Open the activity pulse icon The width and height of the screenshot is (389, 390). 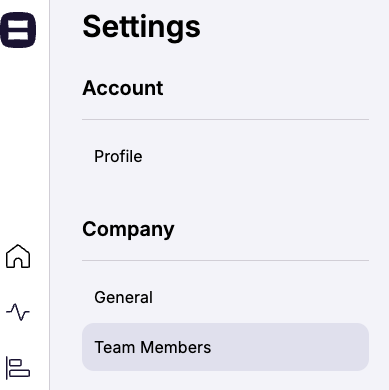[x=18, y=312]
